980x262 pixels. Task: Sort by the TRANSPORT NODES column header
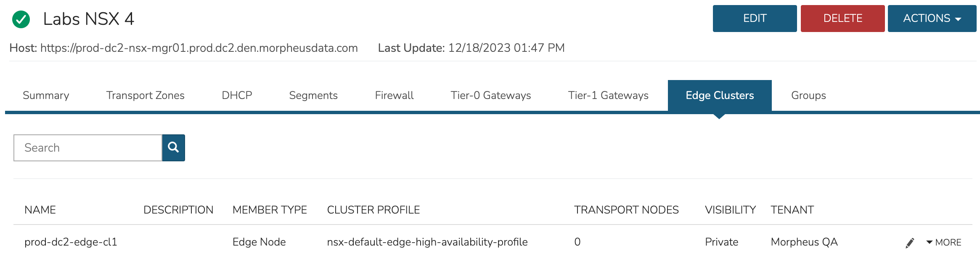626,210
